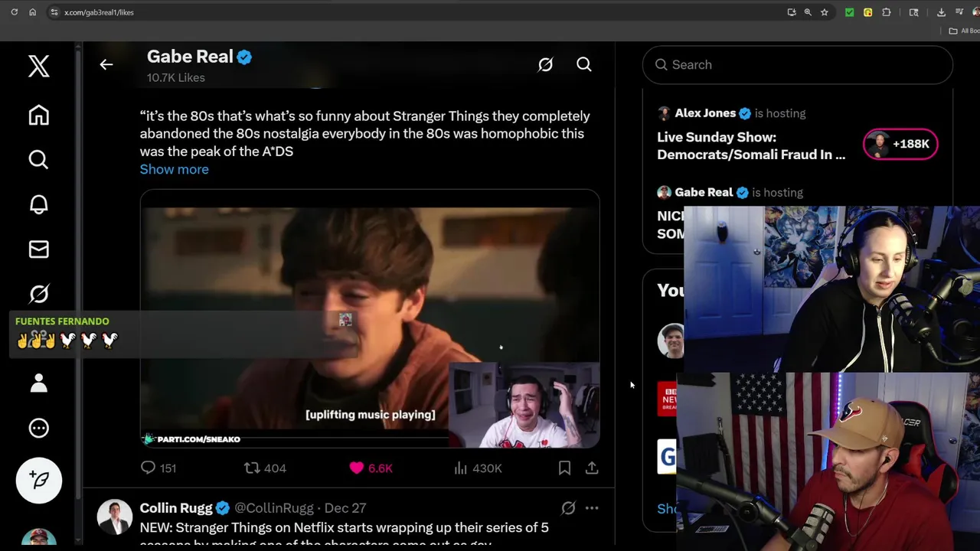Open tab search icon in toolbar
Image resolution: width=980 pixels, height=551 pixels.
[x=913, y=12]
